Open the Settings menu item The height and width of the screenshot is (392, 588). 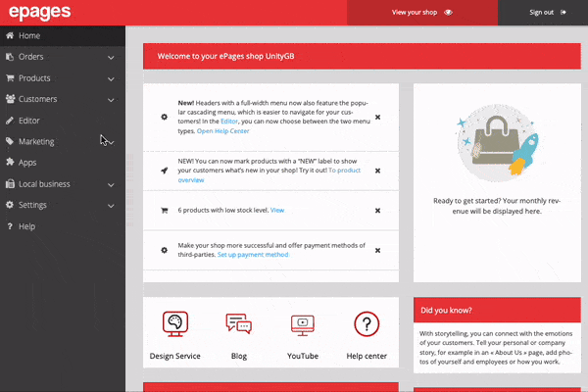click(x=63, y=205)
